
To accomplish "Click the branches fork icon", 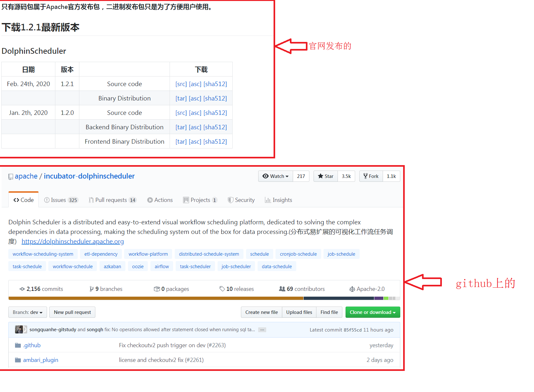I will pos(92,289).
